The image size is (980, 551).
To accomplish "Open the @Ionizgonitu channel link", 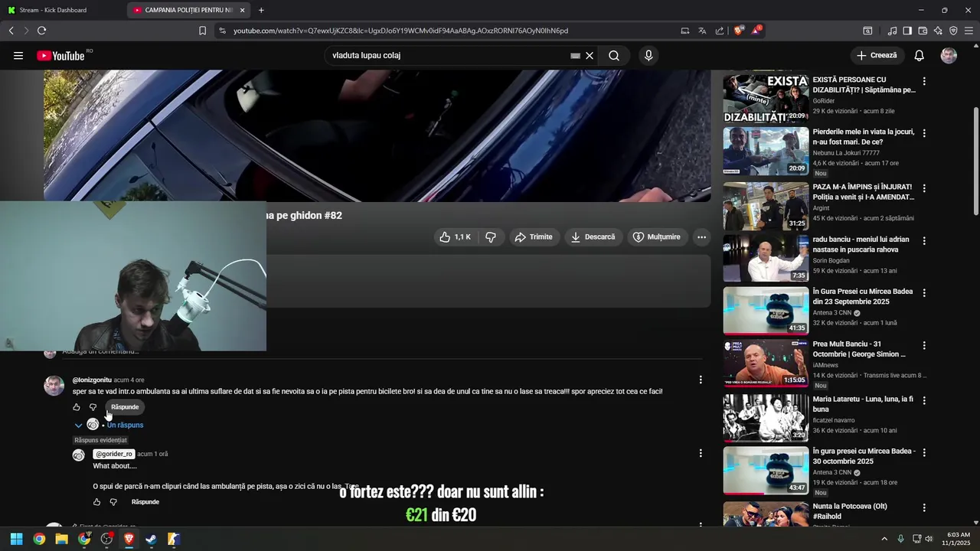I will pos(92,380).
